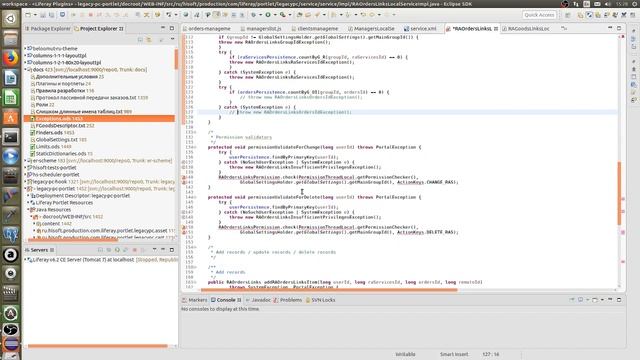Select Finders.ods file in tree
The image size is (640, 360).
coord(52,133)
